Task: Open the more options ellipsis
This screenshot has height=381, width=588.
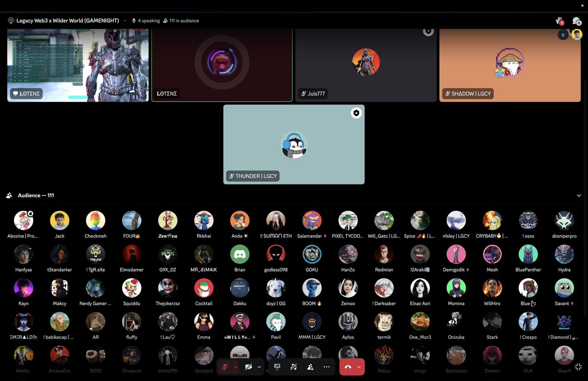Action: coord(326,367)
